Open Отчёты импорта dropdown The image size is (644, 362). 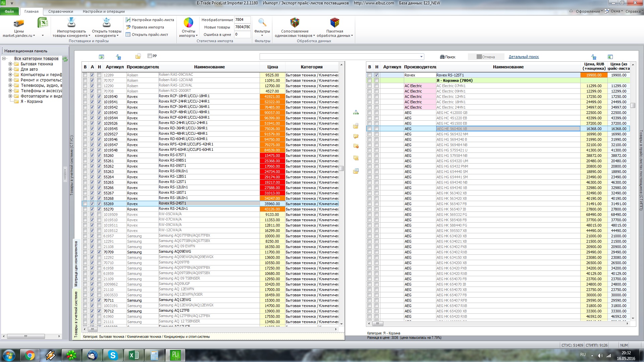(189, 34)
